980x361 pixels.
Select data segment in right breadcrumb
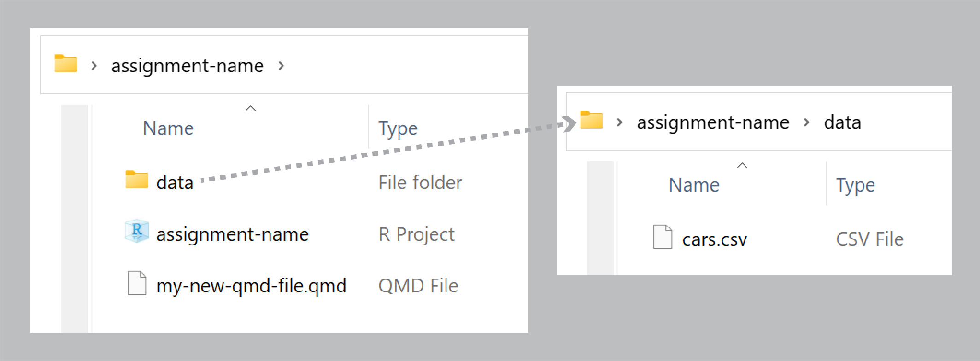[842, 122]
